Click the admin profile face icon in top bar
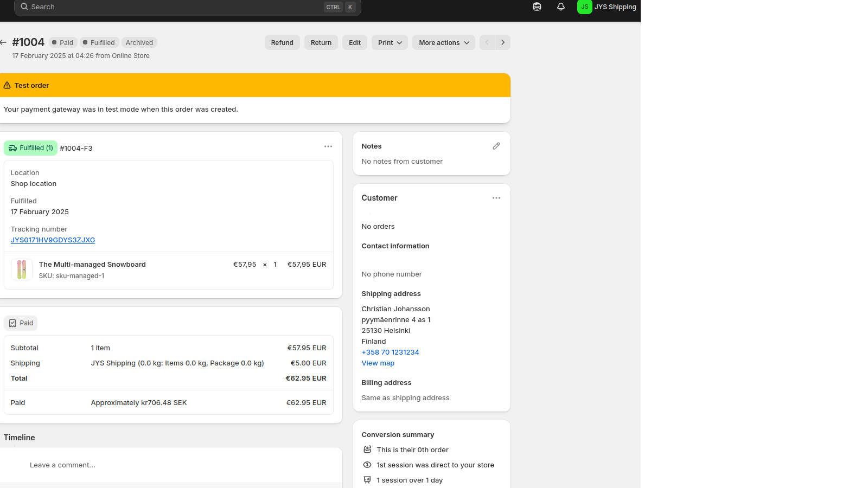The image size is (868, 488). [x=537, y=7]
